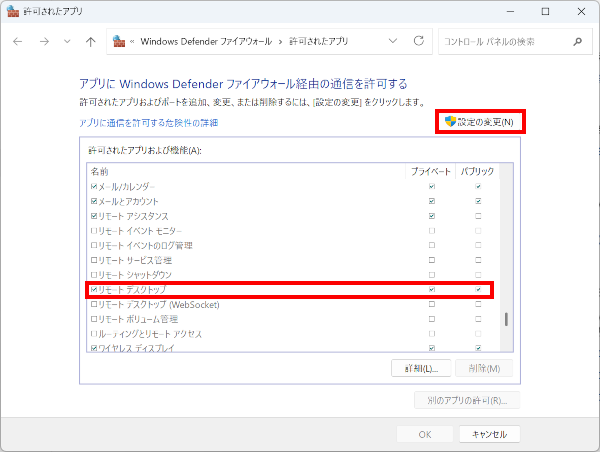Screen dimensions: 600x452
Task: Click the 削除(M) button
Action: [x=484, y=368]
